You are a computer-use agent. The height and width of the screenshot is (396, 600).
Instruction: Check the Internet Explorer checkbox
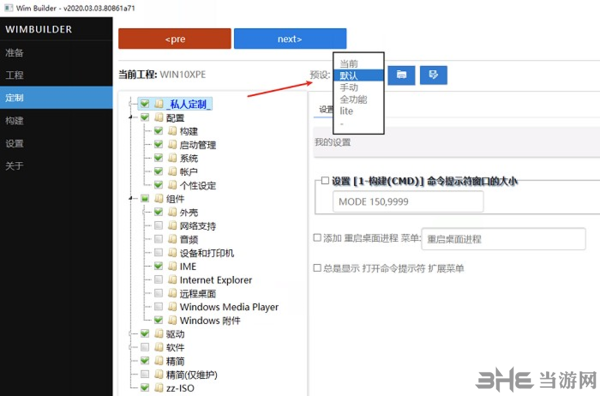pos(158,280)
